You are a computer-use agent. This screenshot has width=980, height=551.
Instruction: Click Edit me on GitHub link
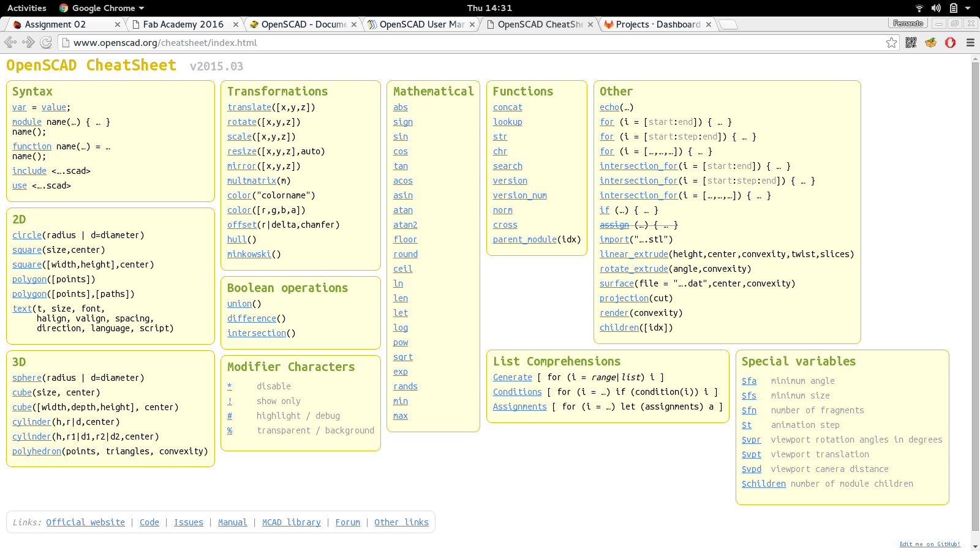(x=930, y=544)
